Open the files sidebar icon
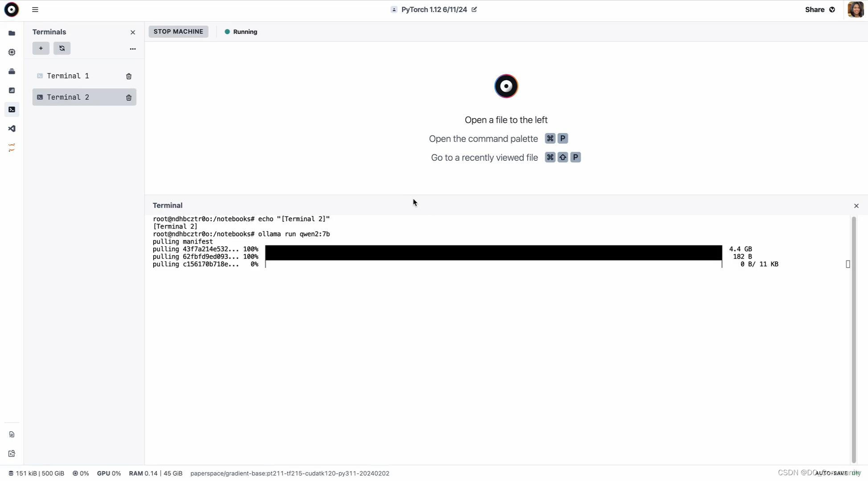The image size is (868, 481). coord(12,33)
